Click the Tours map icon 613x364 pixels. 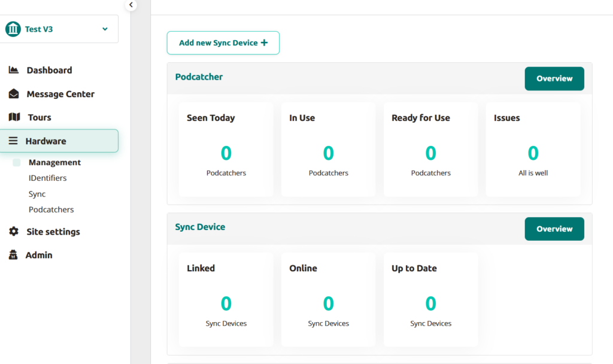14,117
